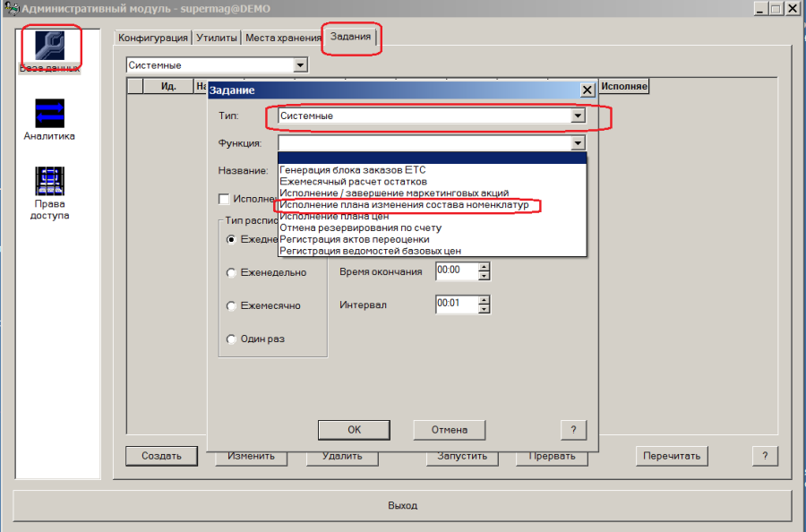Click the Интервал time field
This screenshot has width=806, height=532.
coord(457,304)
